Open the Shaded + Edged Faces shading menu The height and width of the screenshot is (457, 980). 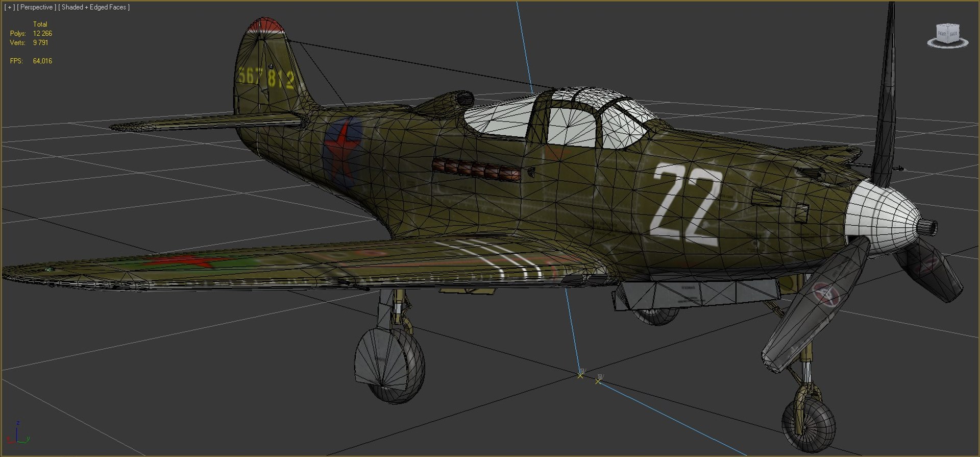pyautogui.click(x=94, y=7)
